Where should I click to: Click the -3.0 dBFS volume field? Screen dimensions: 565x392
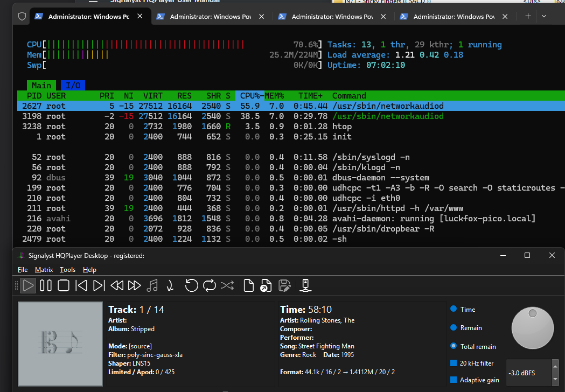pyautogui.click(x=528, y=373)
